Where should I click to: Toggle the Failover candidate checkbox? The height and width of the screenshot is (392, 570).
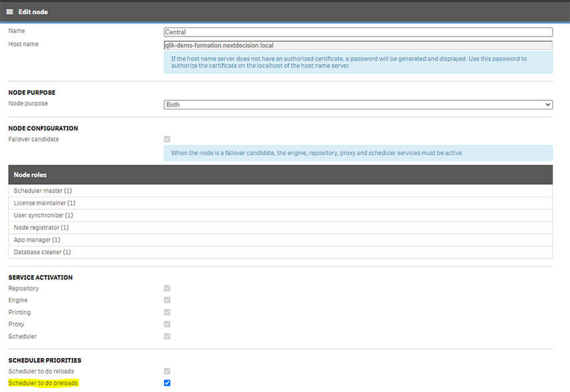pyautogui.click(x=167, y=140)
